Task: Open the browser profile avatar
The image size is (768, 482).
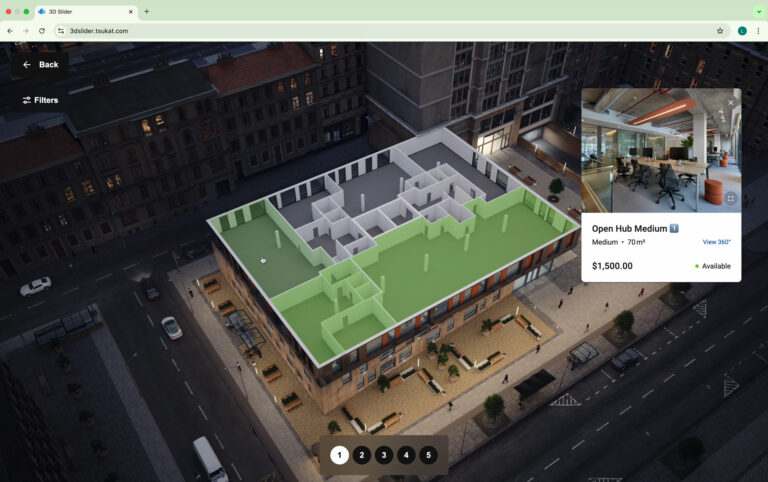Action: tap(742, 31)
